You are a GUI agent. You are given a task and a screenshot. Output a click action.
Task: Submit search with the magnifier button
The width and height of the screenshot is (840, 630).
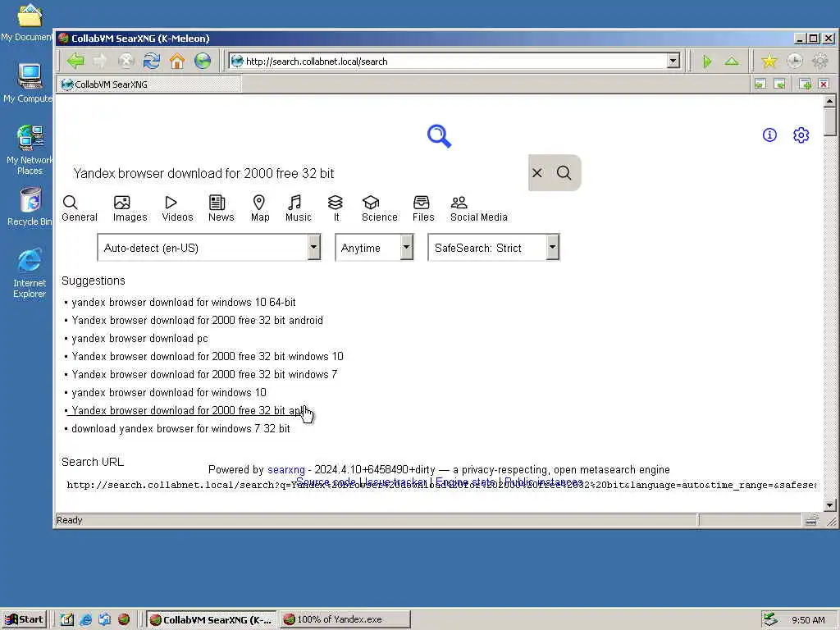tap(564, 173)
